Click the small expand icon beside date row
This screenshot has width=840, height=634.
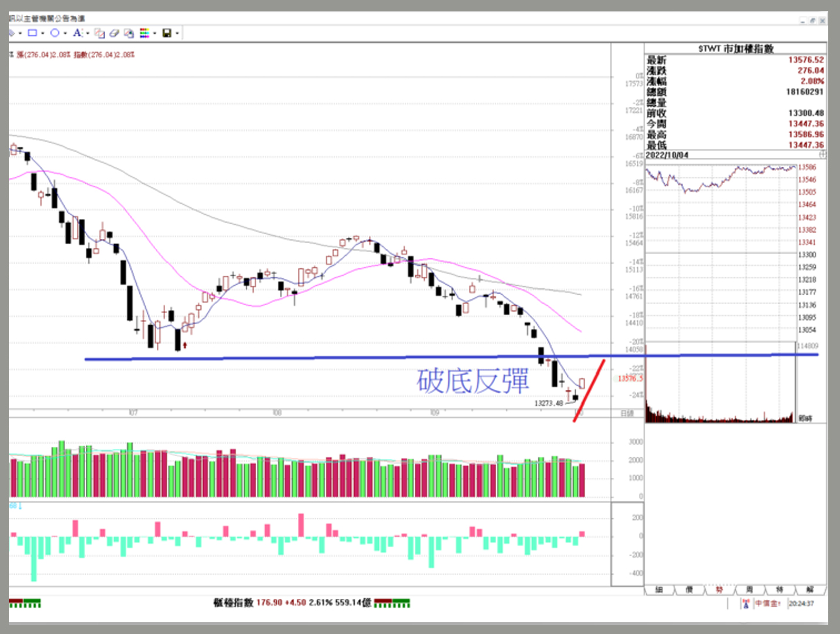822,154
